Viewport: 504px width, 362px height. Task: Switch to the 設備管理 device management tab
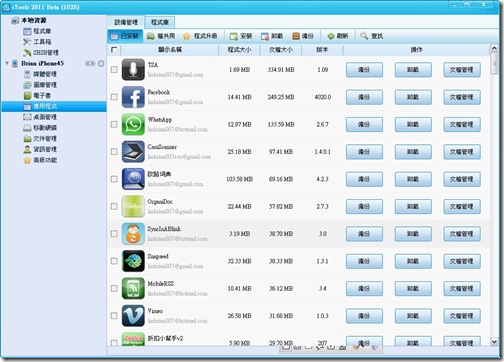pyautogui.click(x=126, y=22)
